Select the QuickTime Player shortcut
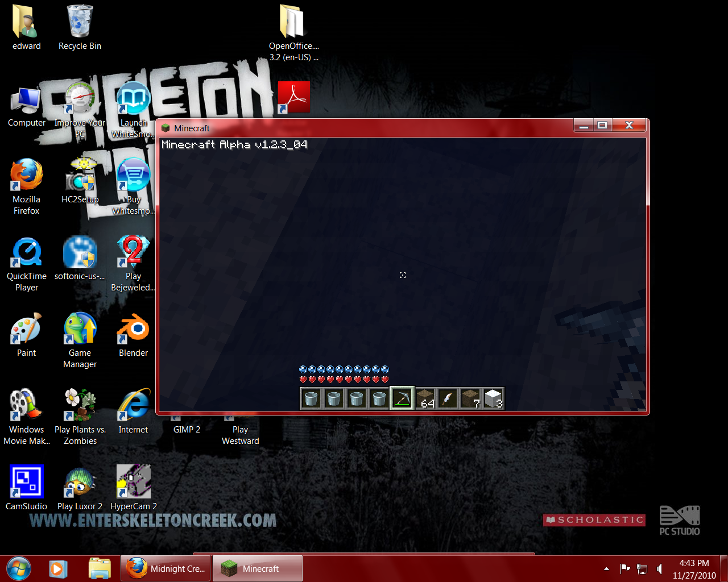 [26, 263]
